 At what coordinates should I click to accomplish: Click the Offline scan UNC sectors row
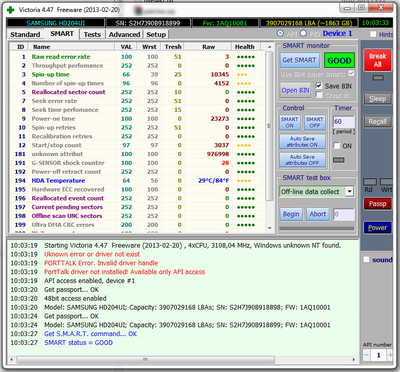[x=137, y=216]
